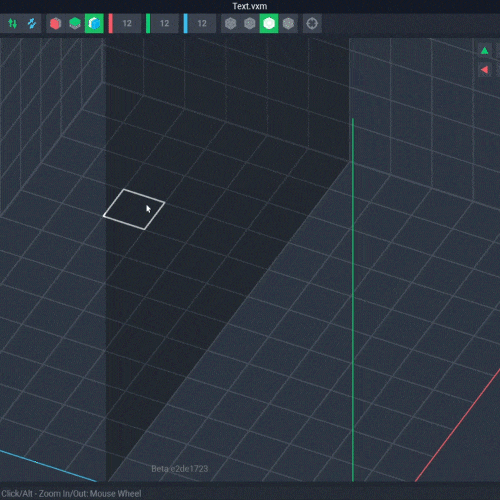Select the green cube face toggle

click(x=75, y=24)
